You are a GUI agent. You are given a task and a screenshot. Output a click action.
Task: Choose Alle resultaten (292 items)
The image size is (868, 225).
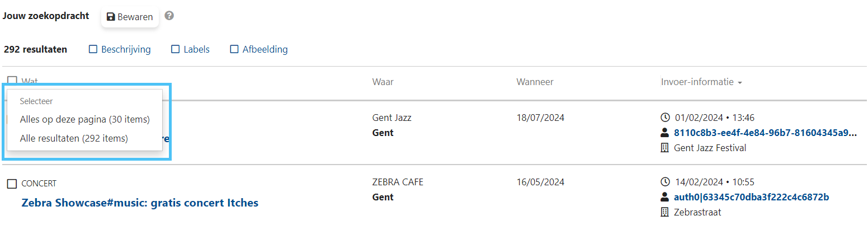tap(74, 138)
